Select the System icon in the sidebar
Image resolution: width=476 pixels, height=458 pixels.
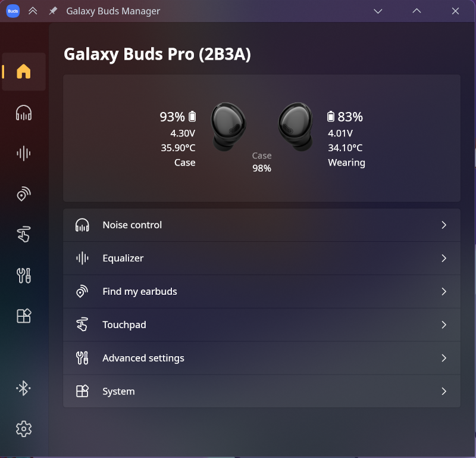(x=23, y=316)
